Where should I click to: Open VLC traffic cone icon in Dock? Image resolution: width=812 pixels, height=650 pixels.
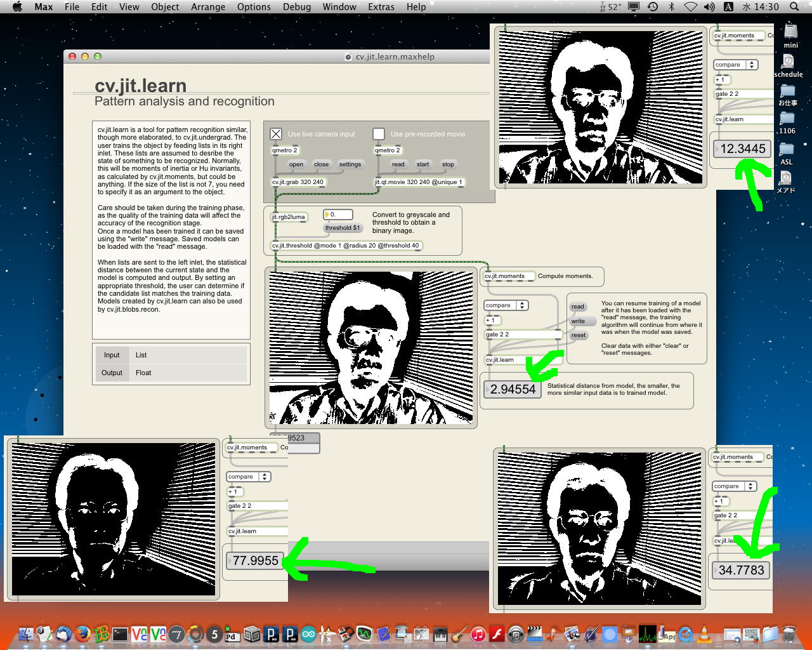(x=704, y=633)
